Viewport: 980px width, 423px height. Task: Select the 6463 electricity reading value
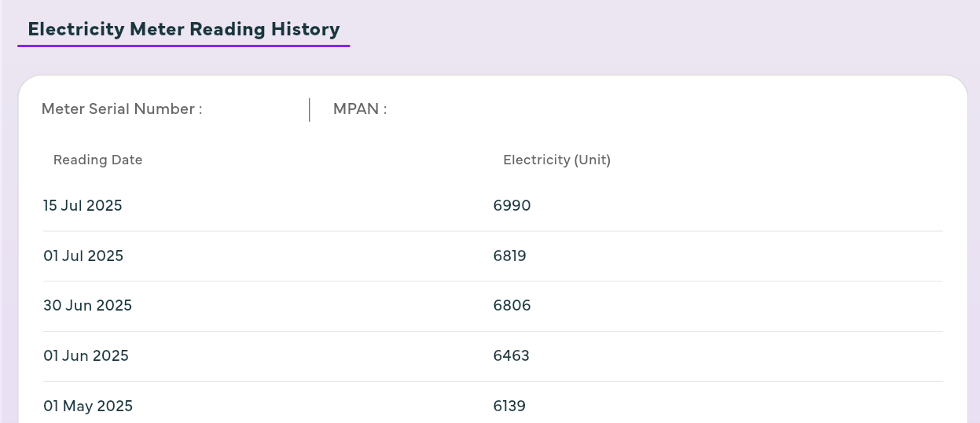point(511,355)
